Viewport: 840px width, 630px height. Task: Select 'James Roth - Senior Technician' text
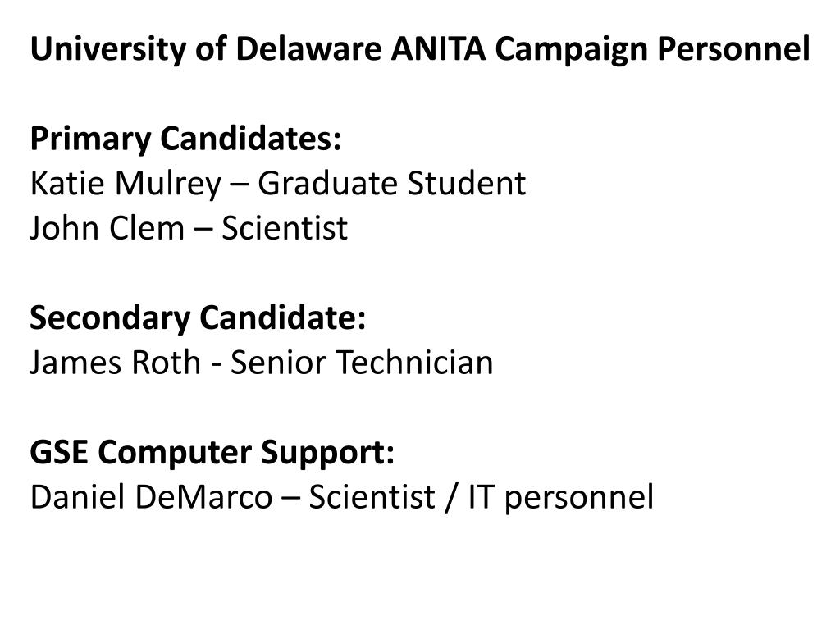tap(262, 362)
